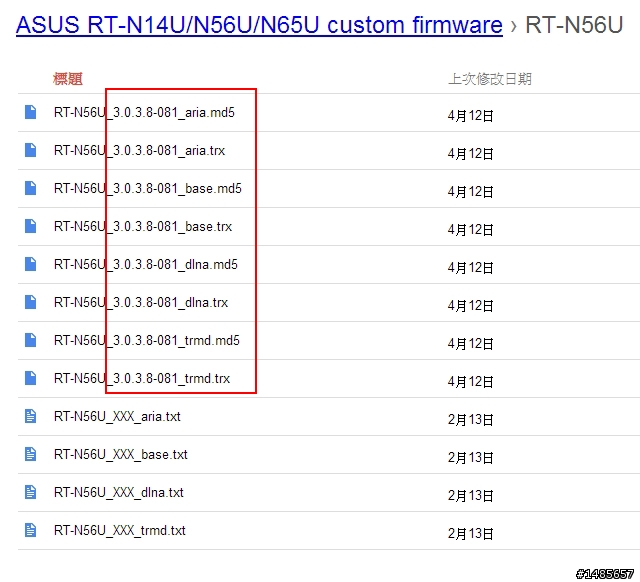Click document icon for RT-N56U_XXX_base.txt
The width and height of the screenshot is (640, 582).
click(x=31, y=454)
